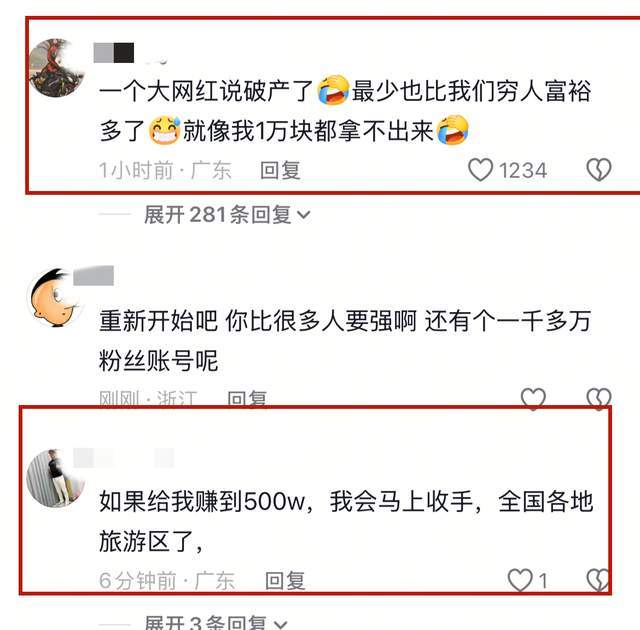Click chevron next to 281条回复
The width and height of the screenshot is (640, 630).
pos(304,215)
